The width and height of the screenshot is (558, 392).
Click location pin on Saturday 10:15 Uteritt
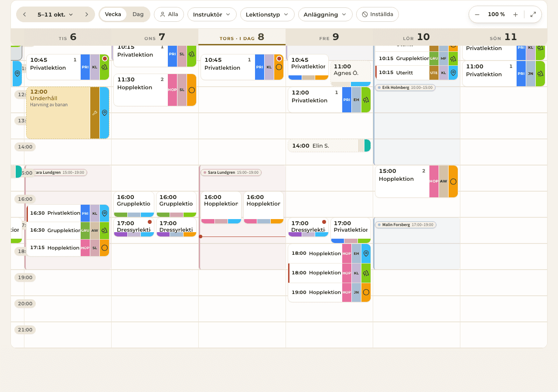click(453, 73)
